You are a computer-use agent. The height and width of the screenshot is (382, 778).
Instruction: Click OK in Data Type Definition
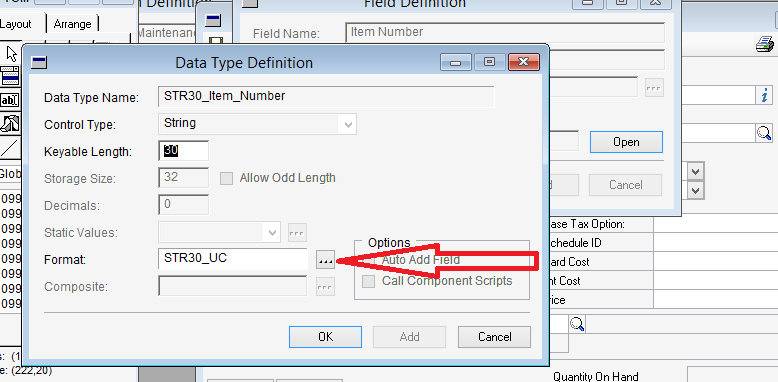coord(325,337)
